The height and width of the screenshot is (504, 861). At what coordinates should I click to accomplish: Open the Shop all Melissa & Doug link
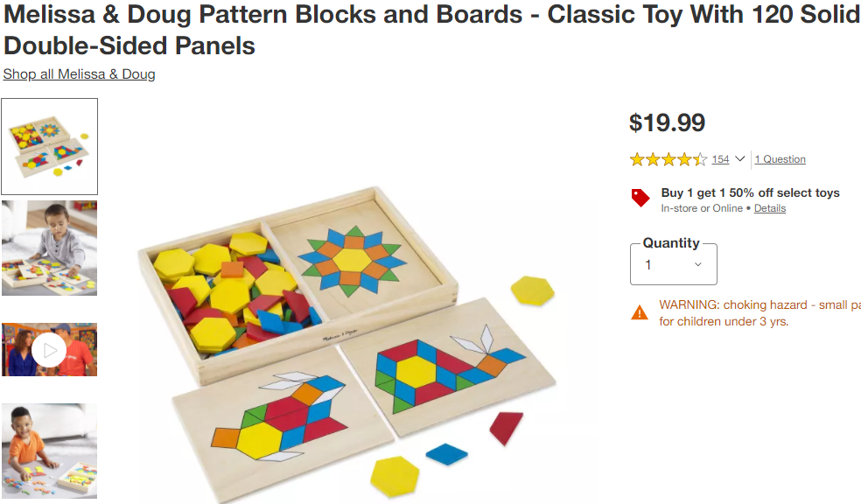[x=79, y=74]
